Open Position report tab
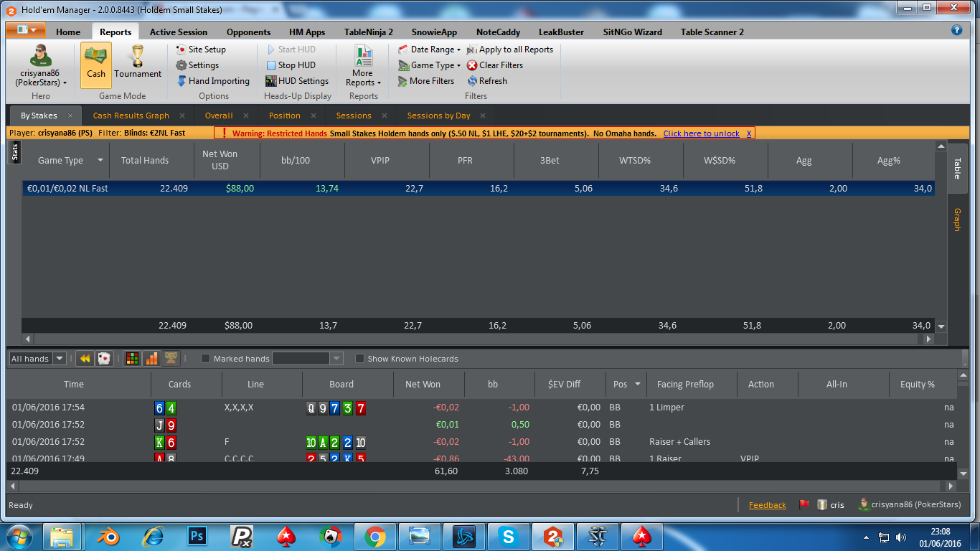This screenshot has height=551, width=980. pyautogui.click(x=284, y=116)
